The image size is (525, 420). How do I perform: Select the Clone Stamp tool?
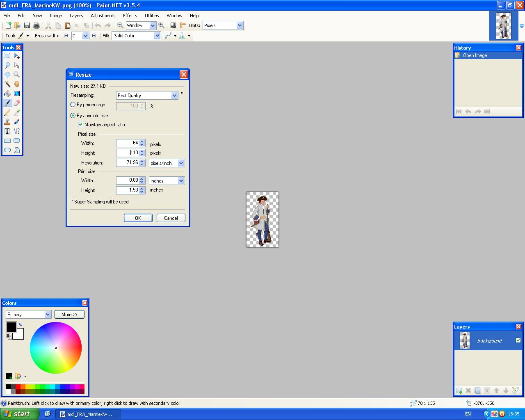[7, 122]
